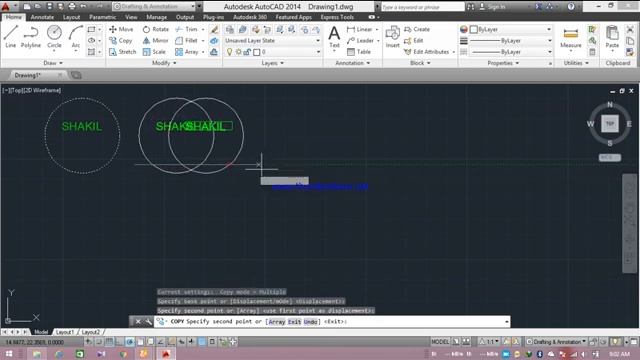Click the MODEL button in status bar
Screen dimensions: 640x360
click(440, 342)
